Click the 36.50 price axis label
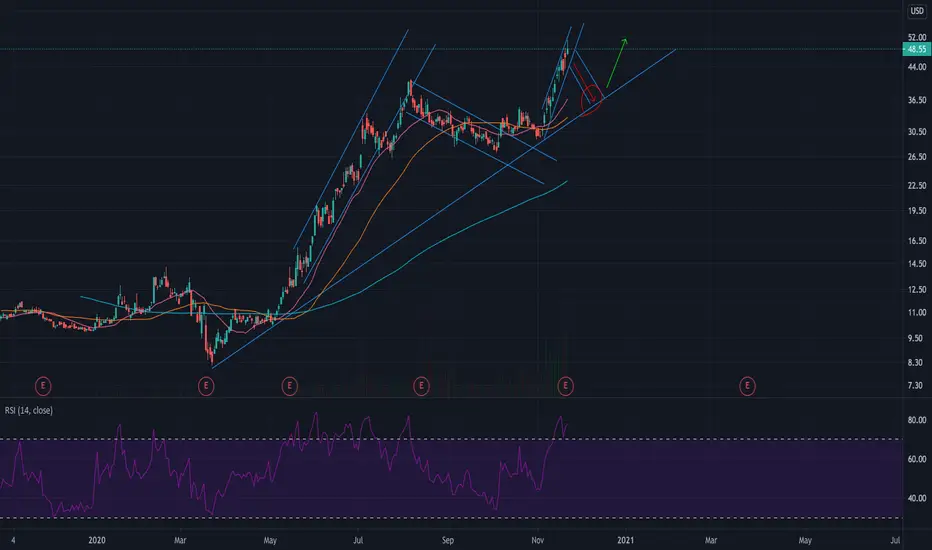932x550 pixels. 917,100
